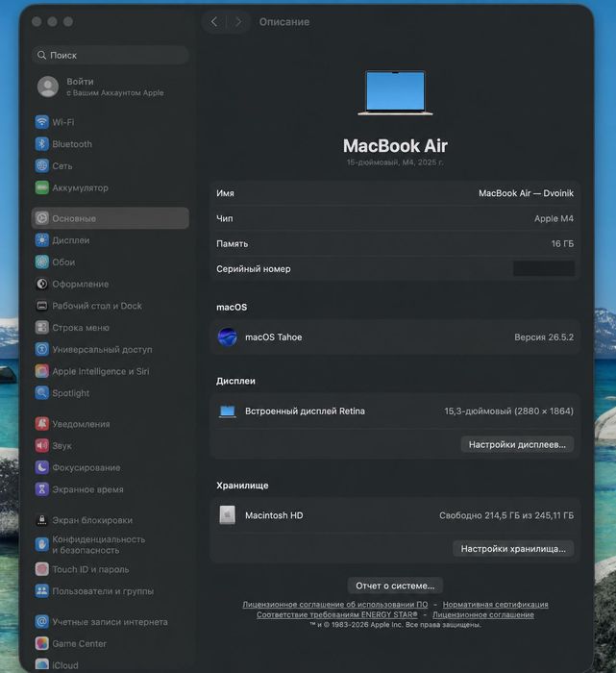Open Настройки дисплеев… button
This screenshot has width=616, height=673.
[517, 444]
